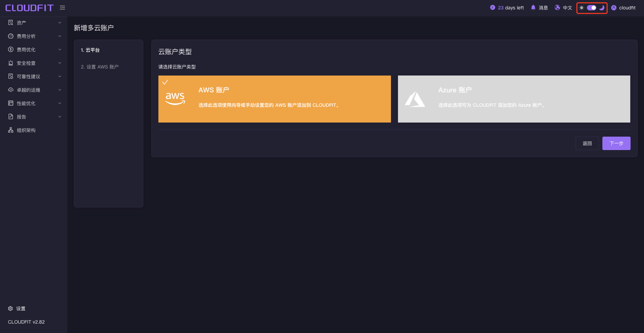
Task: Open the 可靠性建议 menu item
Action: (x=34, y=76)
